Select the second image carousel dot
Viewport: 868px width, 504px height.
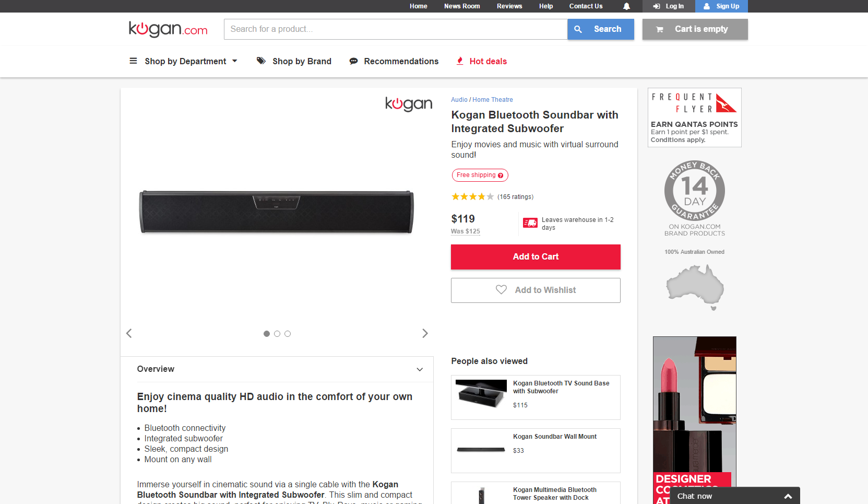(277, 334)
